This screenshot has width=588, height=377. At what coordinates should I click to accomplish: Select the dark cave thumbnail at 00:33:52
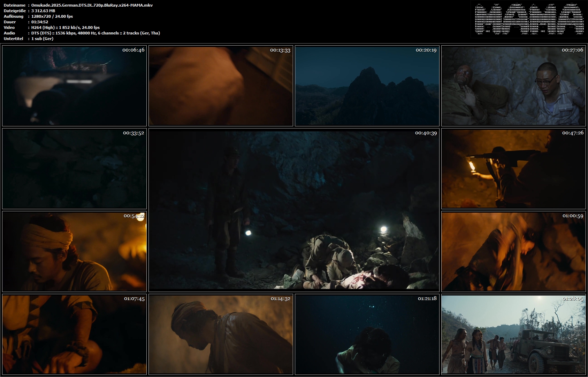[74, 168]
